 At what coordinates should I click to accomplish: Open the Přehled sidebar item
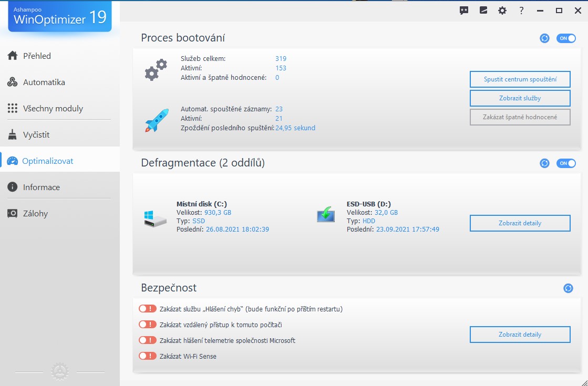click(37, 56)
